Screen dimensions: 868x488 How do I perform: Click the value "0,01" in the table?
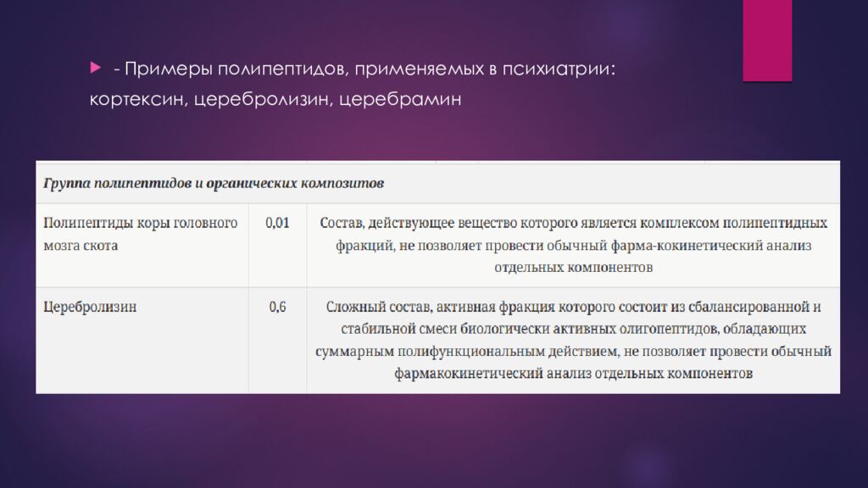pos(277,223)
